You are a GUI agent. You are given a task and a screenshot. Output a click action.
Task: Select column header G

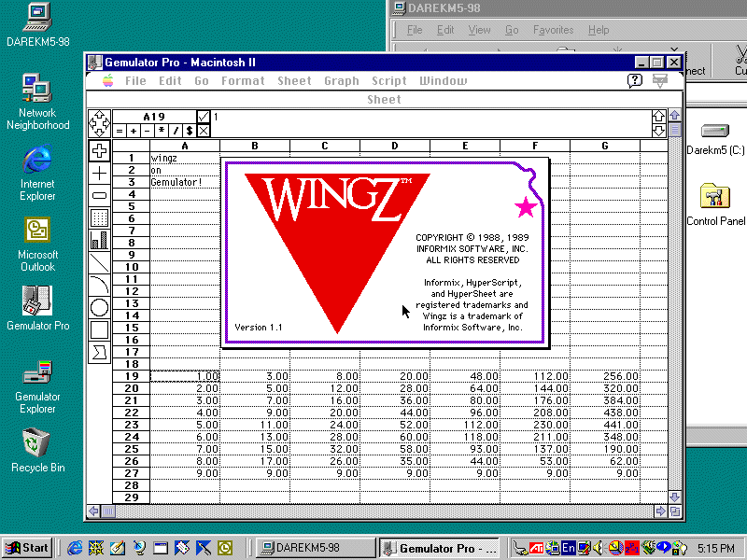click(x=604, y=146)
